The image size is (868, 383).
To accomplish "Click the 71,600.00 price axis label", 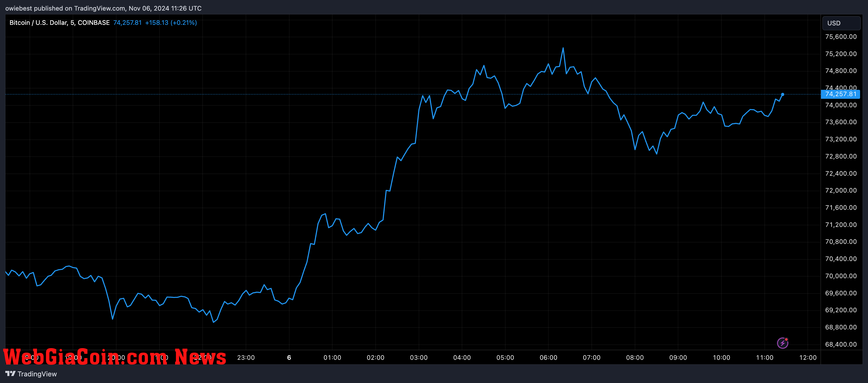I will pos(841,208).
